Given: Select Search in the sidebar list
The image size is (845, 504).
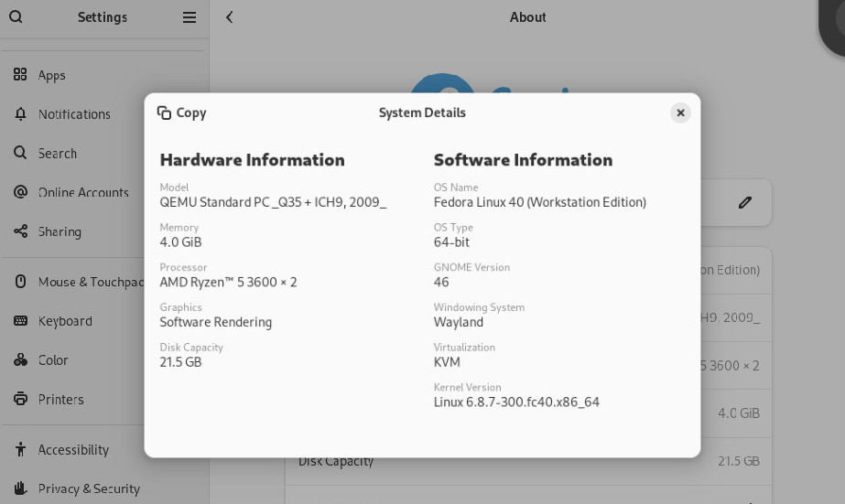Looking at the screenshot, I should click(104, 154).
